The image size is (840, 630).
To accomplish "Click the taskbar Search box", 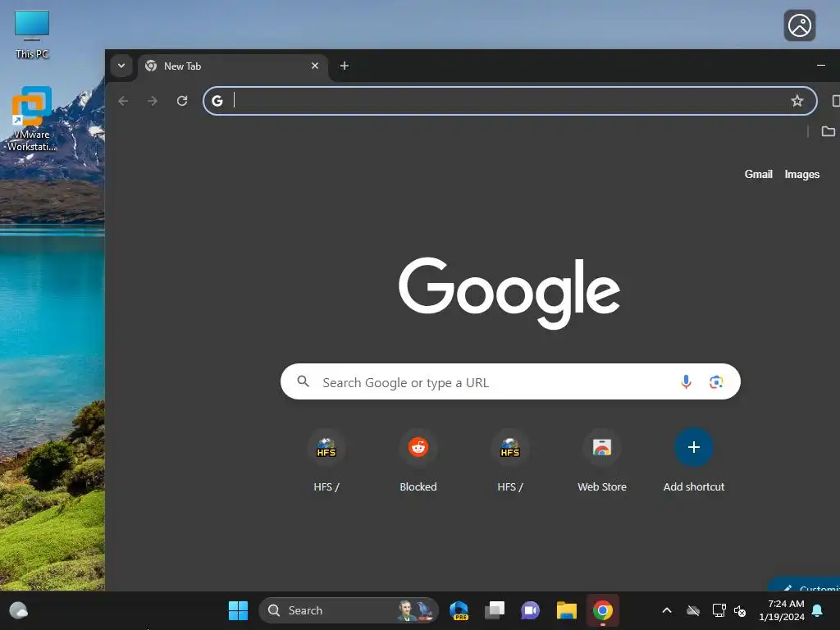I will tap(349, 610).
